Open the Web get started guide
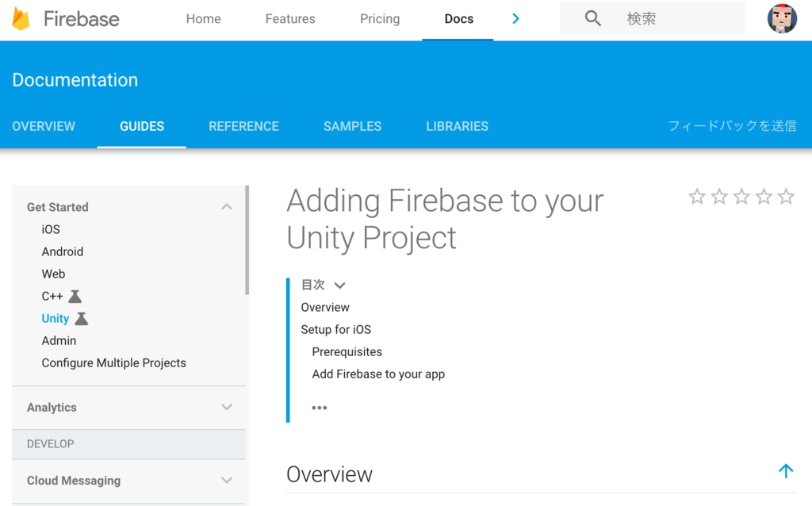This screenshot has width=812, height=506. point(53,274)
